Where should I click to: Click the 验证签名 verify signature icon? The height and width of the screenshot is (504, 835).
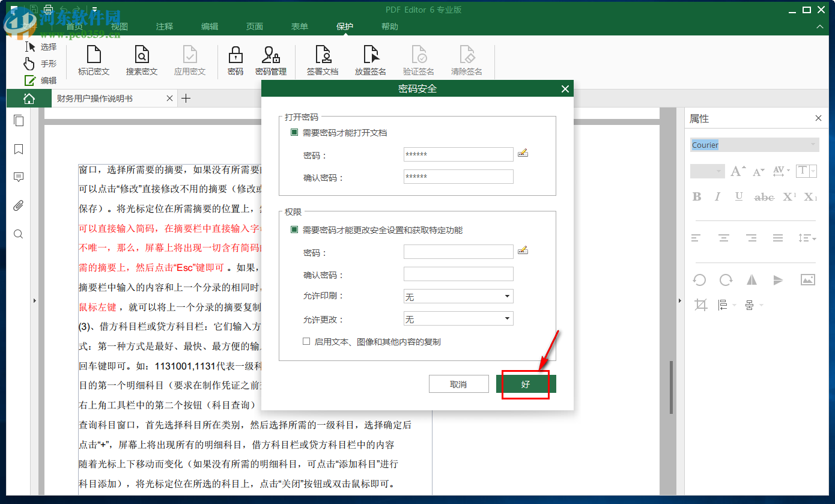[419, 60]
